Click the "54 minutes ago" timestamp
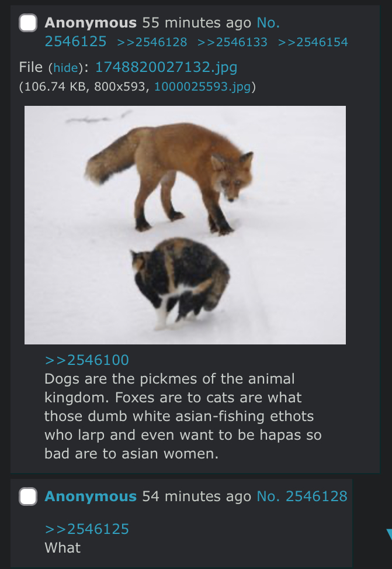The height and width of the screenshot is (569, 392). click(x=196, y=496)
